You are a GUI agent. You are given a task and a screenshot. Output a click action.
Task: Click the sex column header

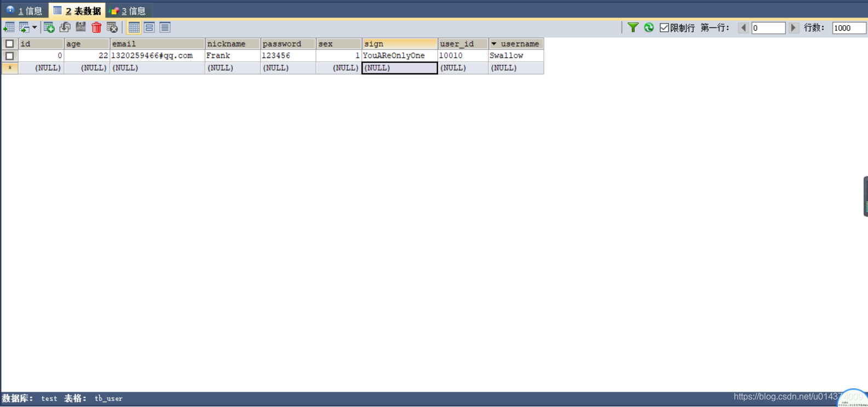click(338, 44)
